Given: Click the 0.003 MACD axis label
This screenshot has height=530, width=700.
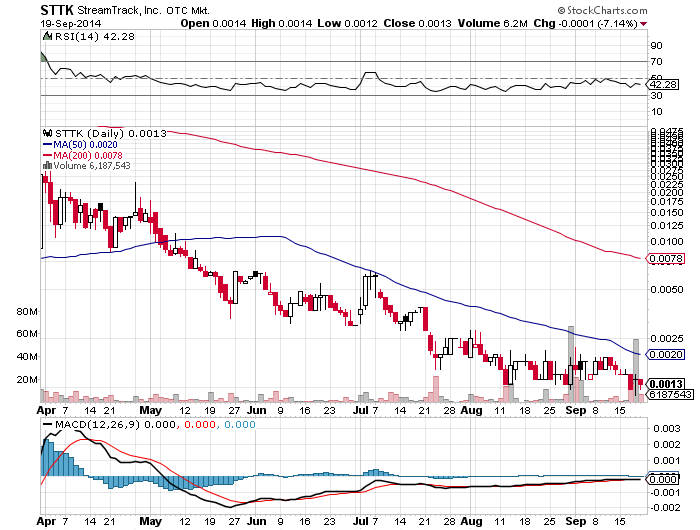Looking at the screenshot, I should [x=667, y=429].
